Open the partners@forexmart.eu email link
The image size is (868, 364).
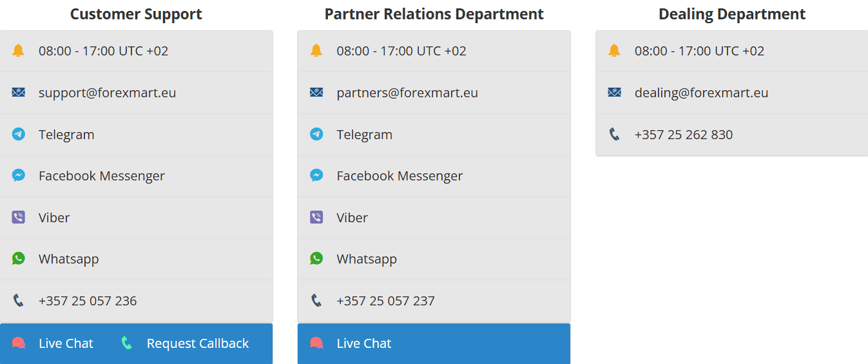point(407,93)
